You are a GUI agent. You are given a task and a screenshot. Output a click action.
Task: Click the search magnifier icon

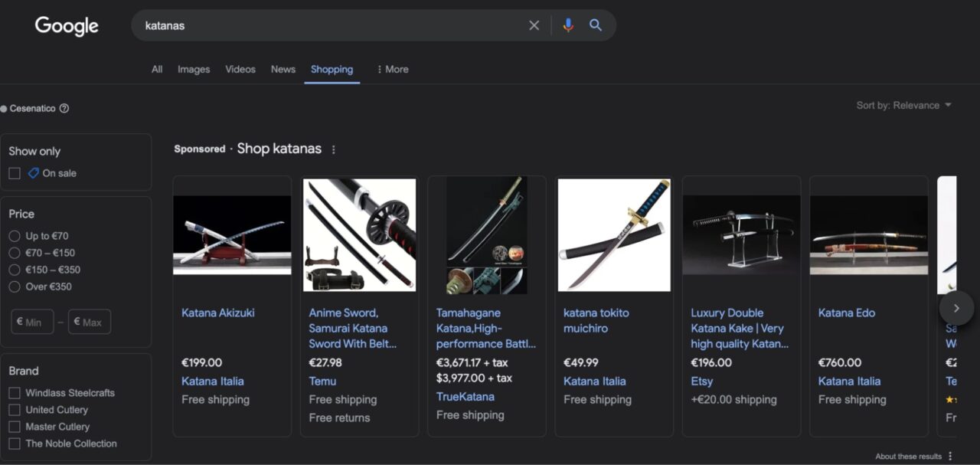point(596,25)
